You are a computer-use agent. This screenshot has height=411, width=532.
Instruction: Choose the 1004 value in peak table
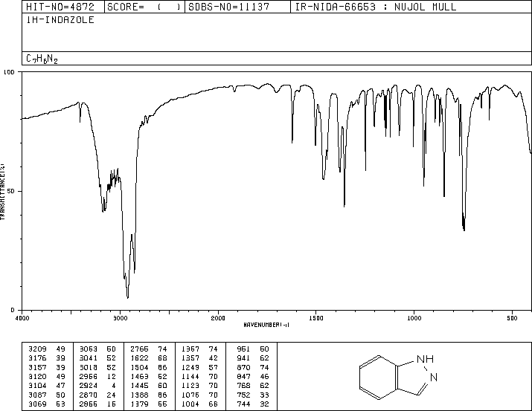pos(190,404)
